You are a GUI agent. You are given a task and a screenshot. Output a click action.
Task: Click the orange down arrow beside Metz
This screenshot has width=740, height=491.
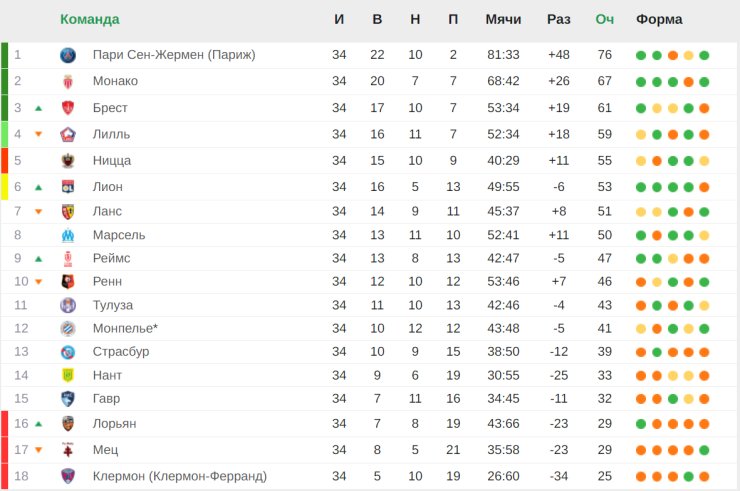[39, 450]
